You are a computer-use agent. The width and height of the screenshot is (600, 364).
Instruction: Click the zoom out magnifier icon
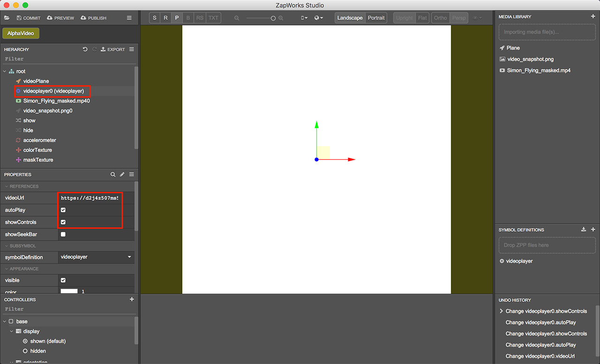[x=237, y=18]
